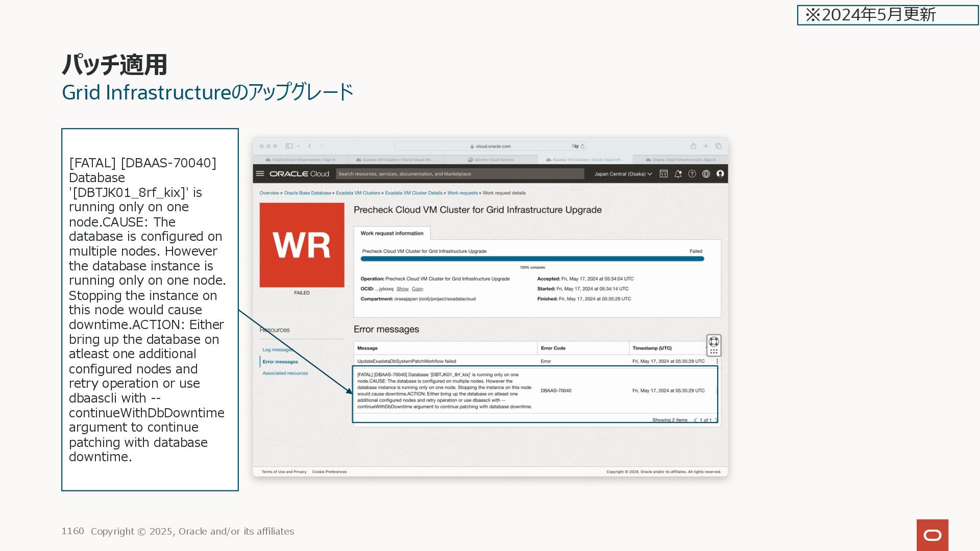Open a new tab with plus icon

tap(706, 146)
